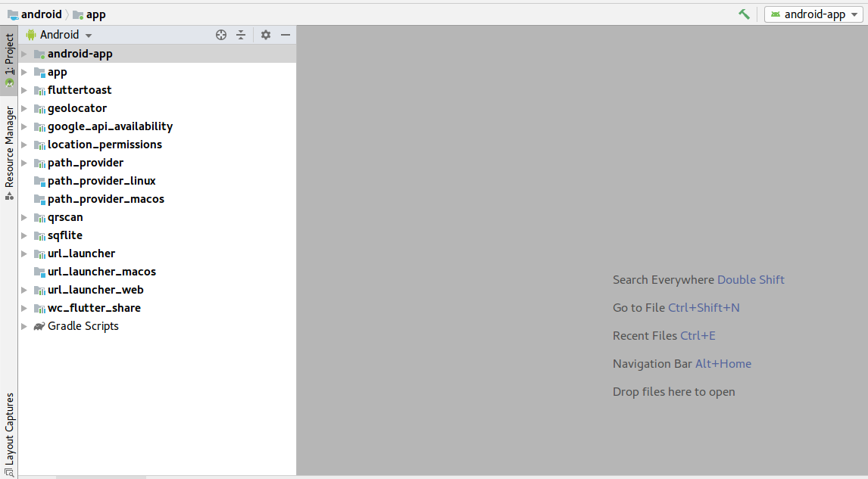
Task: Click the Select Opened File crosshair icon
Action: click(220, 35)
